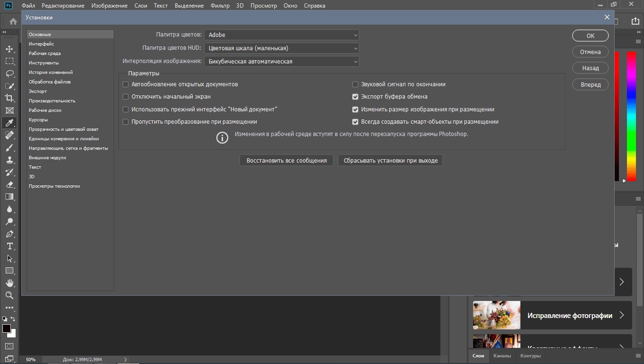Select the Frame tool
Viewport: 644px width, 364px height.
(9, 110)
